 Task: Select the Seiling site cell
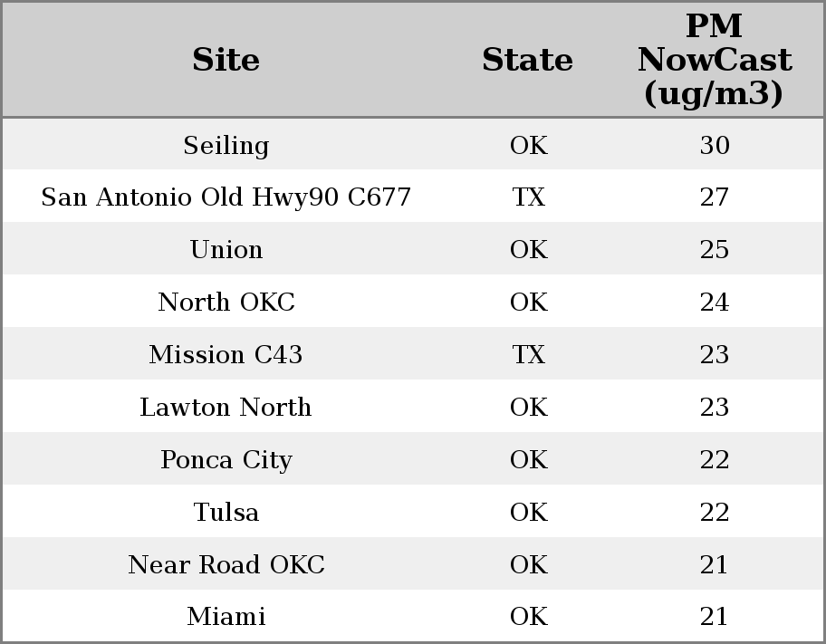pos(226,146)
